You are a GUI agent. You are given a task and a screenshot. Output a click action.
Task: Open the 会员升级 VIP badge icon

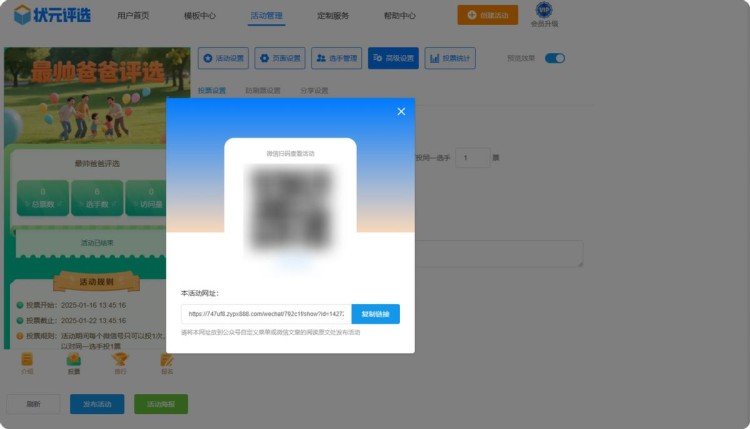pyautogui.click(x=544, y=11)
